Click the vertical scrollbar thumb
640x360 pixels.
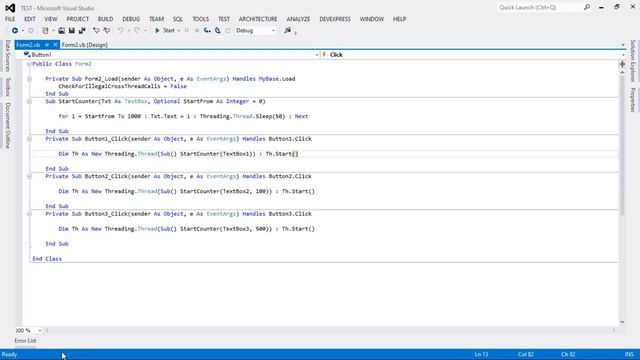pos(622,145)
